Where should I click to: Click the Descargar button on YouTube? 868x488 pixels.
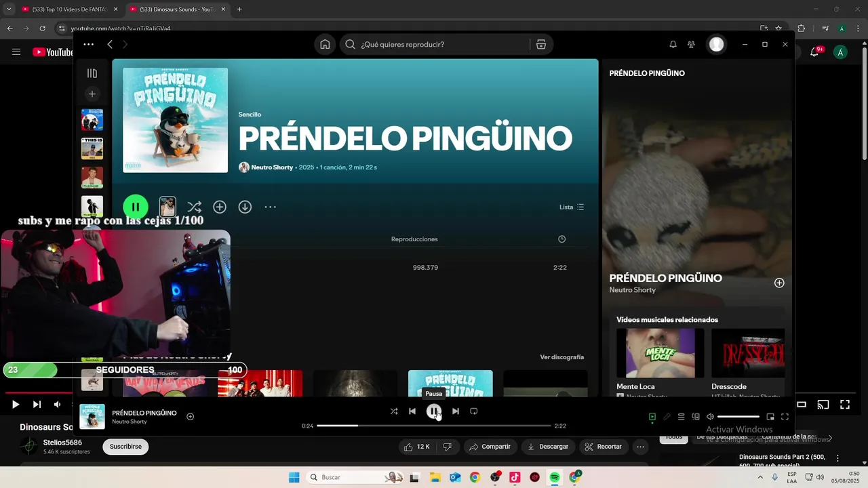pos(549,447)
